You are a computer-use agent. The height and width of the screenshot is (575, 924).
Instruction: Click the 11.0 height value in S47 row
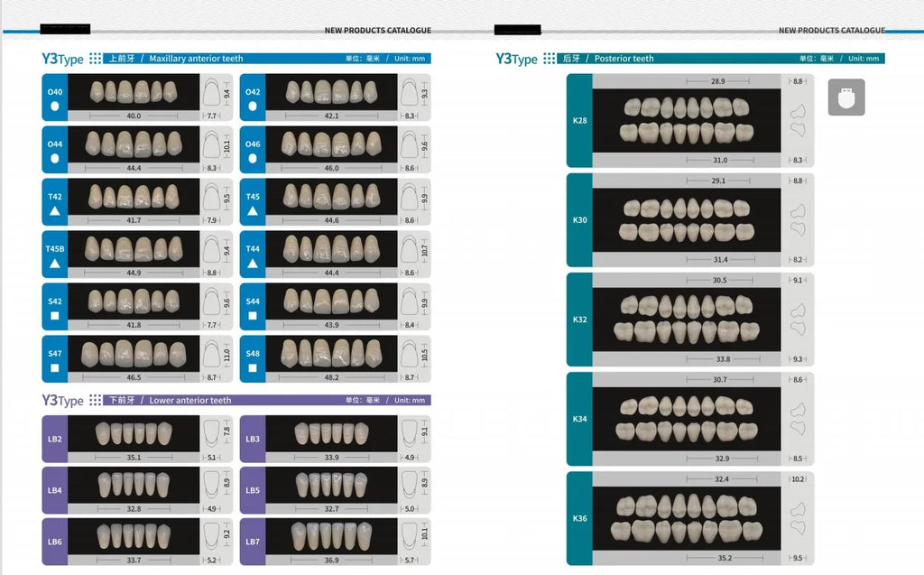click(226, 355)
